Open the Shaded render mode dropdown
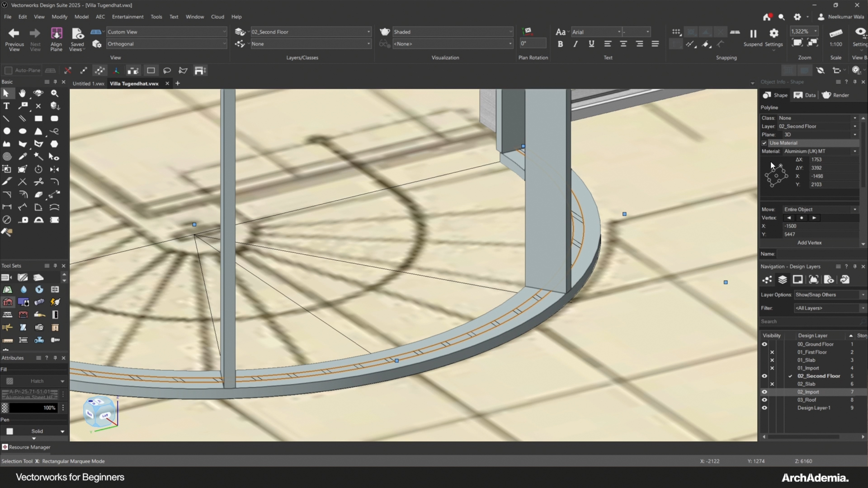Screen dimensions: 868x488 452,32
